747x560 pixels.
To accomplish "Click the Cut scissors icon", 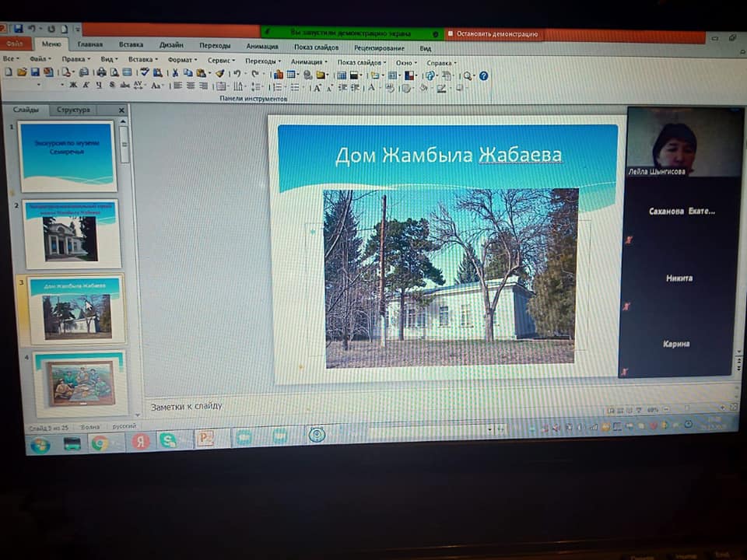I will tap(175, 74).
